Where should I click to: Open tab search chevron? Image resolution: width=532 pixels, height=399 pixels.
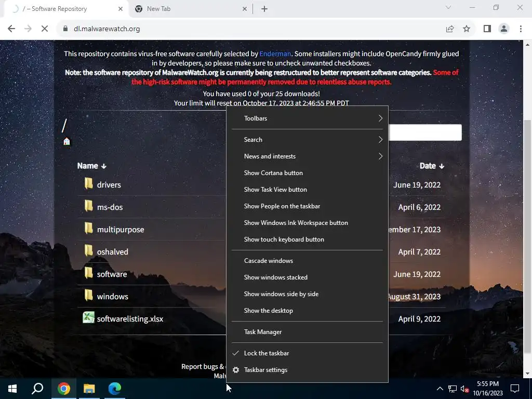[x=448, y=7]
